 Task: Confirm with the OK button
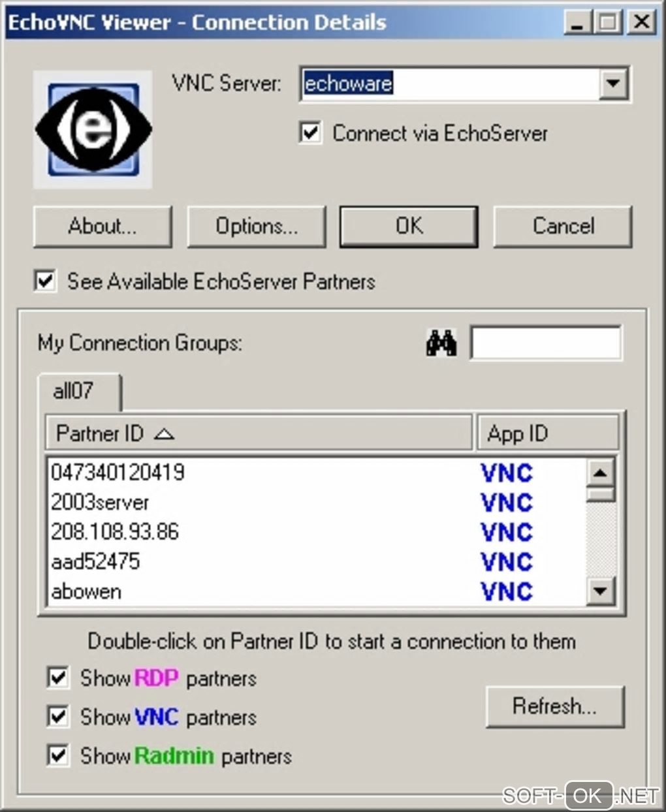point(409,226)
